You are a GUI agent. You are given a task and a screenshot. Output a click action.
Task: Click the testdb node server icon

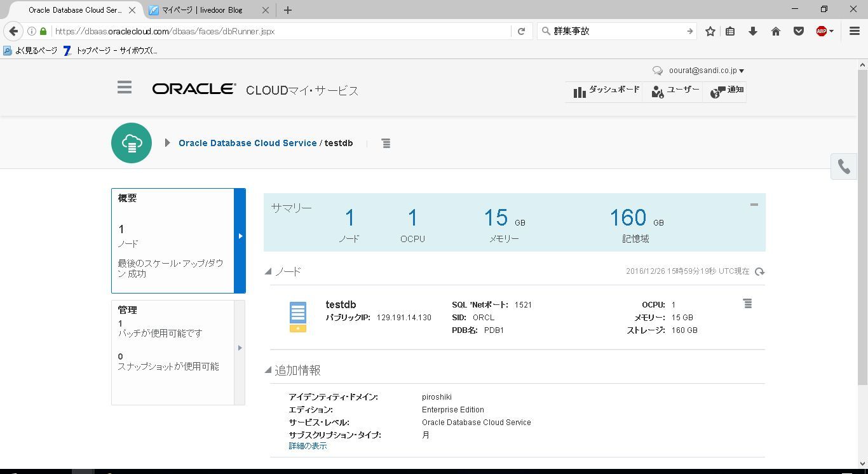click(298, 316)
